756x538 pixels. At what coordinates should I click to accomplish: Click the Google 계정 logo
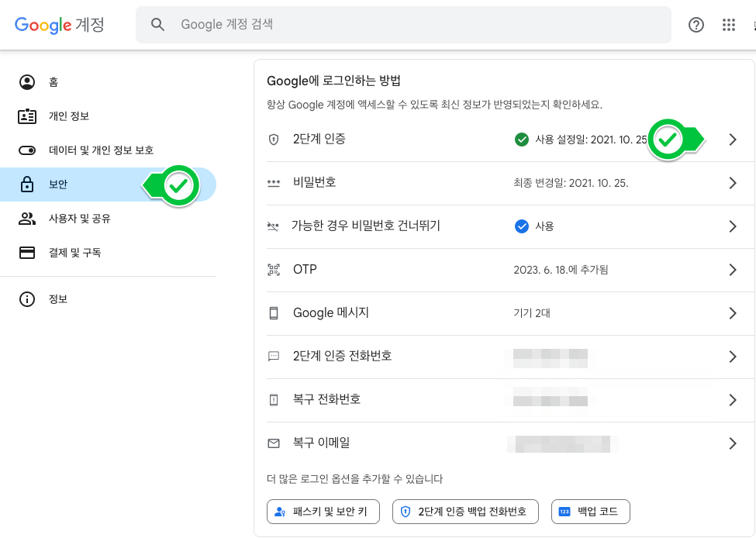click(59, 25)
